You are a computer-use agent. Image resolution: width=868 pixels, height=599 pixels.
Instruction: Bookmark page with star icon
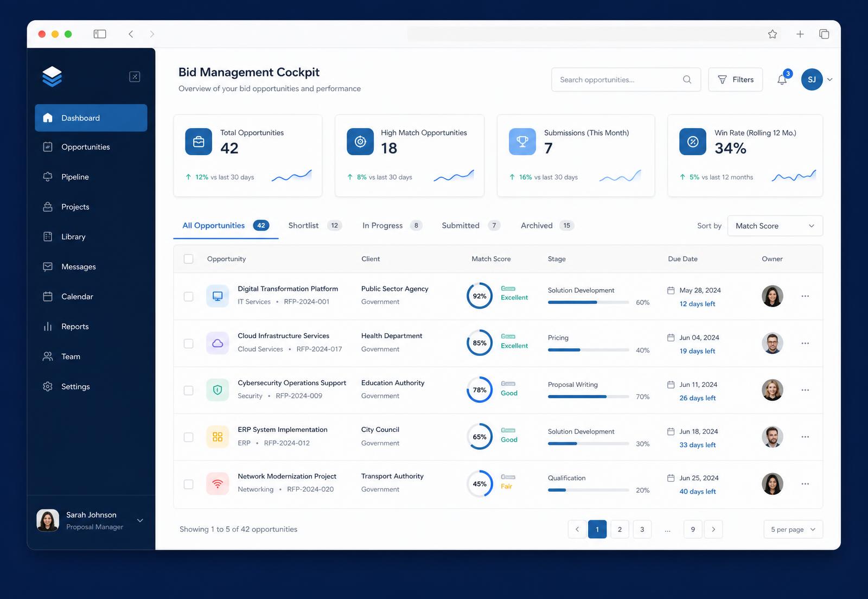coord(773,34)
